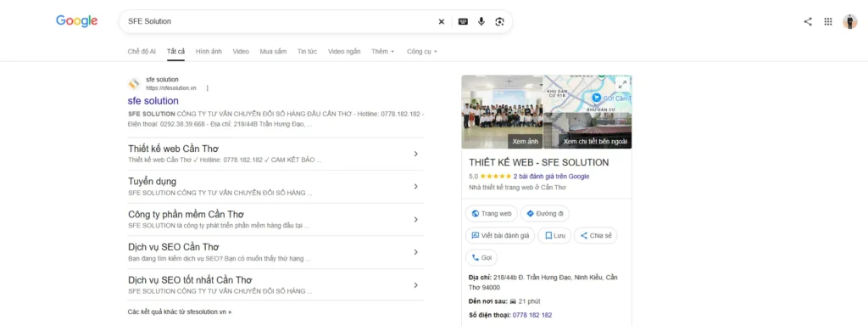Open Xem chi tiết bên ngoài photo
The image size is (868, 326).
(x=587, y=131)
